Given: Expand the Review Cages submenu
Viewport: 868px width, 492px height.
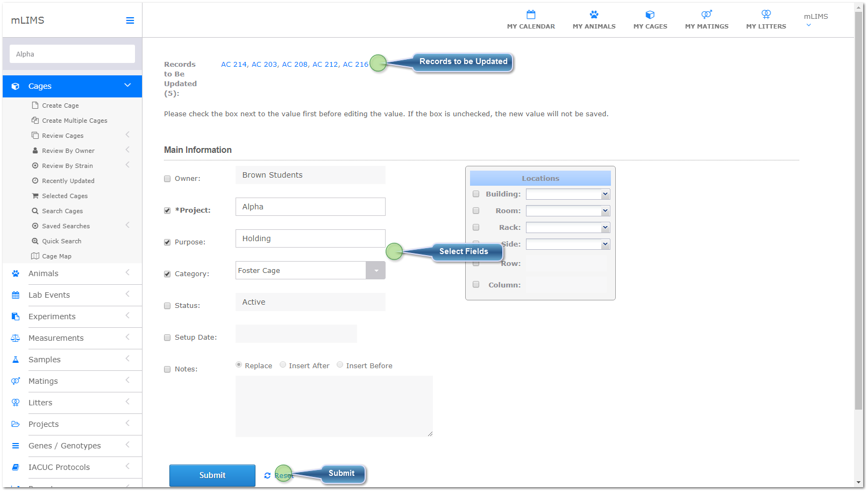Looking at the screenshot, I should point(127,135).
